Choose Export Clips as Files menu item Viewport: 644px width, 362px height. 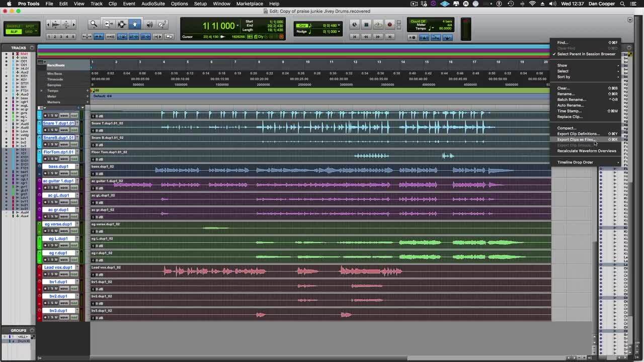click(x=576, y=140)
